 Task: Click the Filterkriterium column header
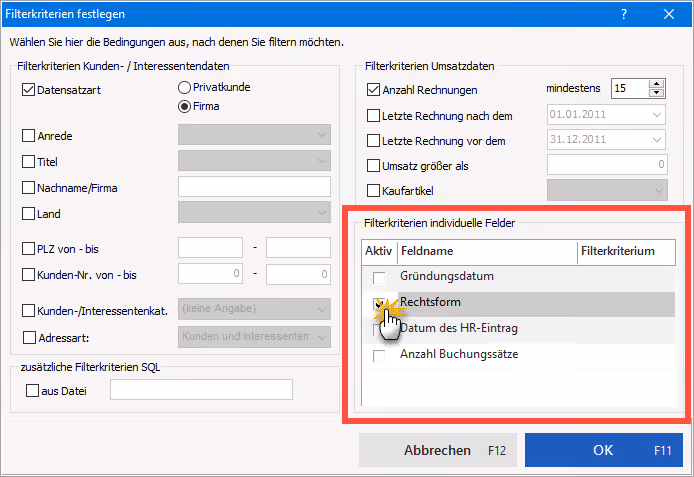point(626,251)
